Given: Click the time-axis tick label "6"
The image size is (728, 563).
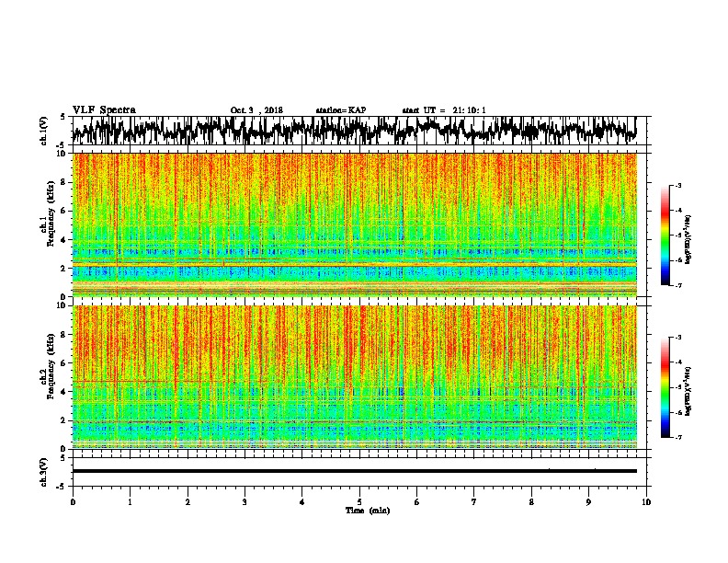Looking at the screenshot, I should tap(417, 502).
